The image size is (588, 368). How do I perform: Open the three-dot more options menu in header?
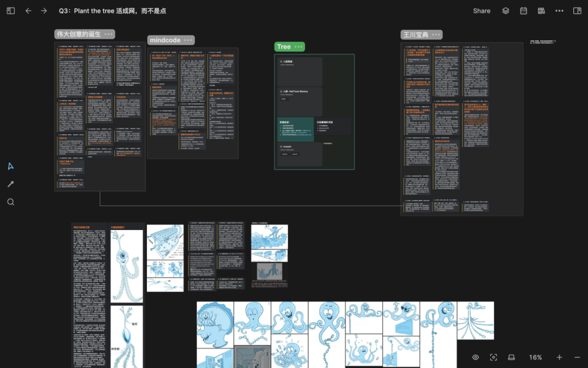click(x=559, y=11)
